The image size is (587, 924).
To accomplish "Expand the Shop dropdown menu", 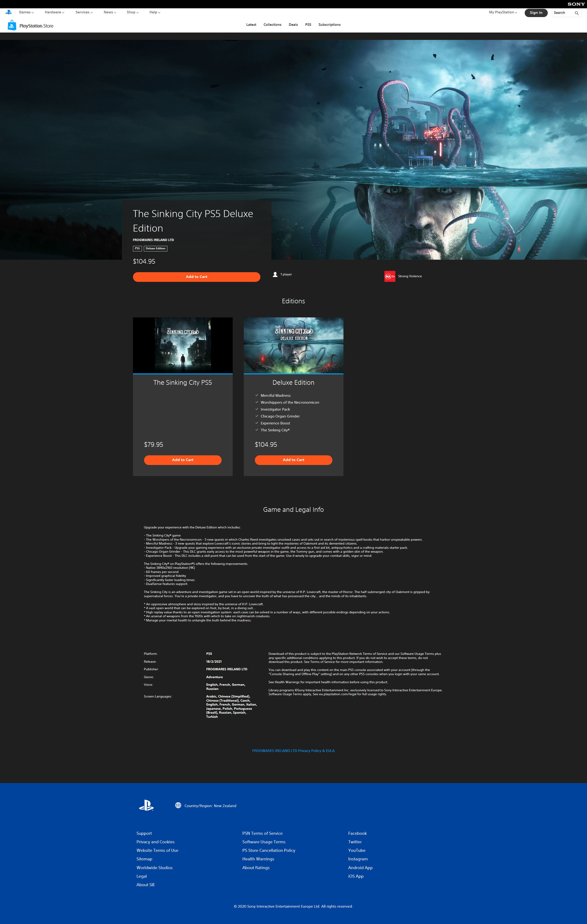I will pyautogui.click(x=133, y=12).
